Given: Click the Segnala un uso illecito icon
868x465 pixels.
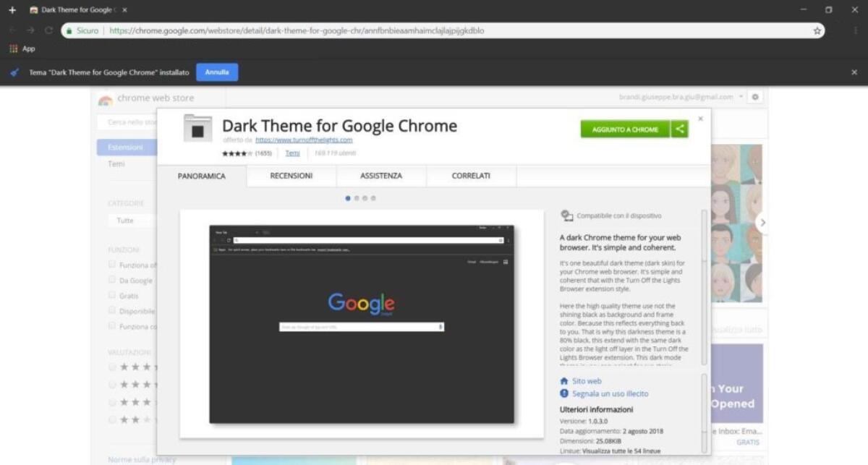Looking at the screenshot, I should [x=564, y=393].
